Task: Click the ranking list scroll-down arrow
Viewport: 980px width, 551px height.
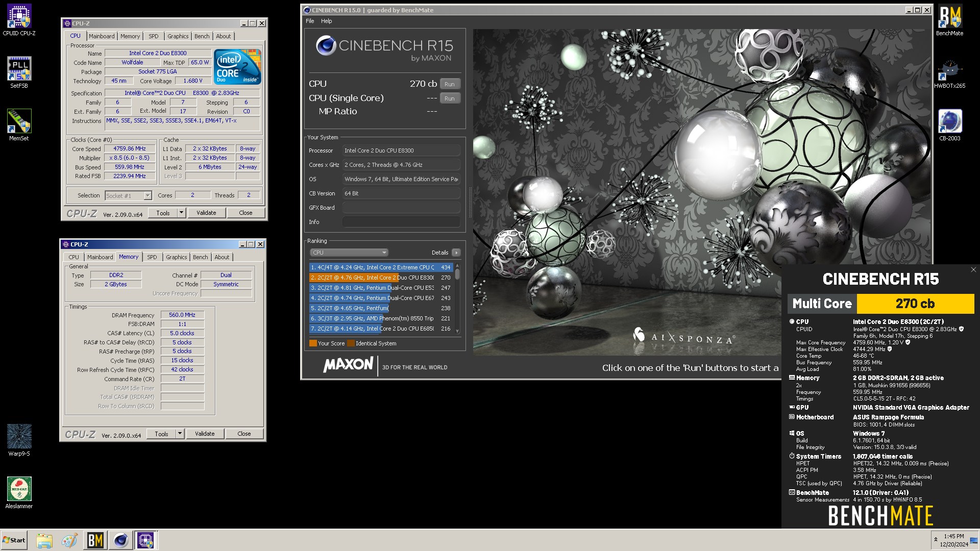Action: point(457,331)
